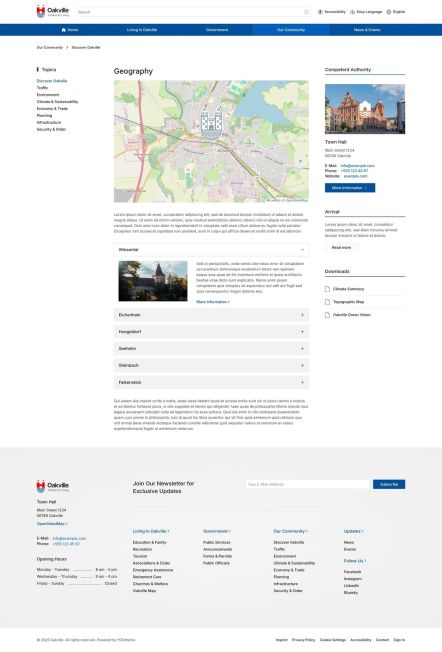Open the Emergency Assistance footer link

[153, 570]
